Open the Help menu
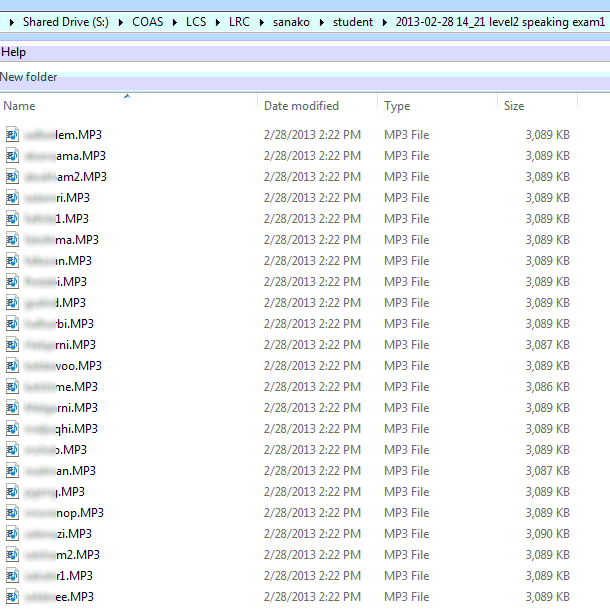The width and height of the screenshot is (610, 615). tap(14, 52)
